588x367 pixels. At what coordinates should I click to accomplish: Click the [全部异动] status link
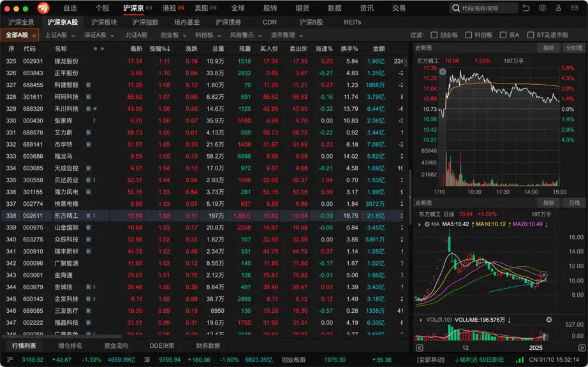tap(430, 359)
